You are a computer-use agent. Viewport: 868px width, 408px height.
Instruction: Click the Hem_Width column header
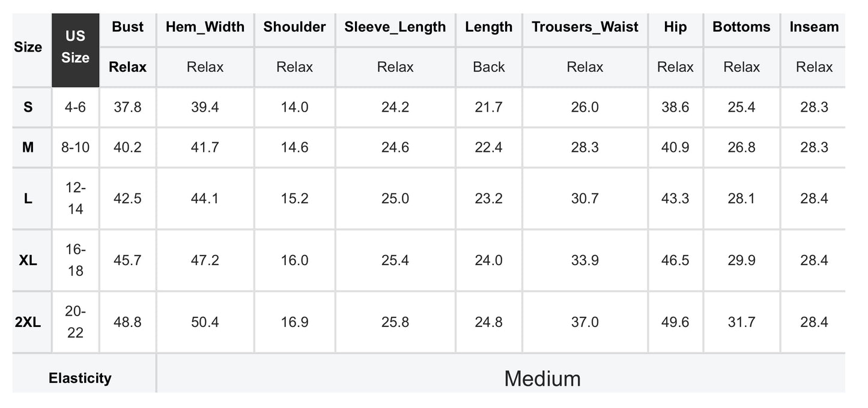[x=205, y=27]
